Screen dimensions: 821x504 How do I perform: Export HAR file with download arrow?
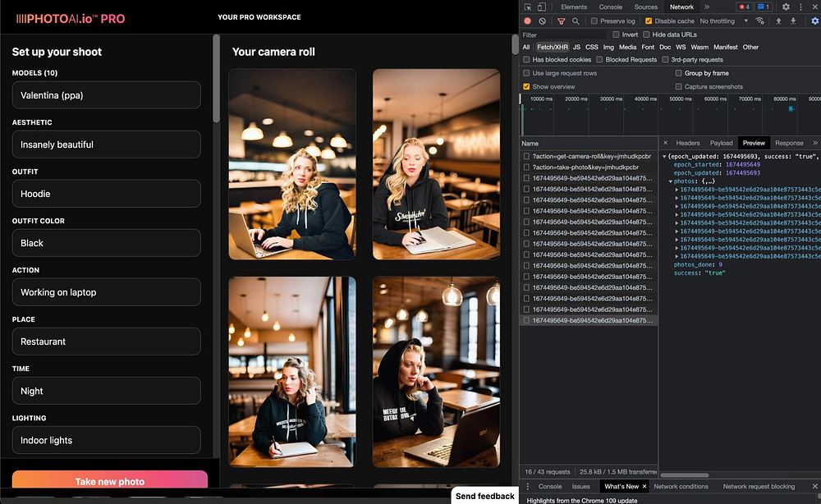click(793, 21)
